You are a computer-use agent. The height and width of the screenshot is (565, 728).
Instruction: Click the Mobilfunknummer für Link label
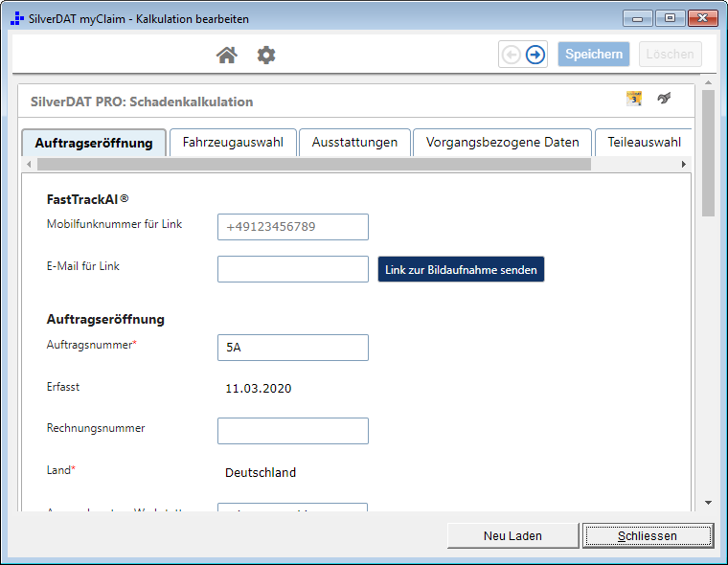pos(114,224)
